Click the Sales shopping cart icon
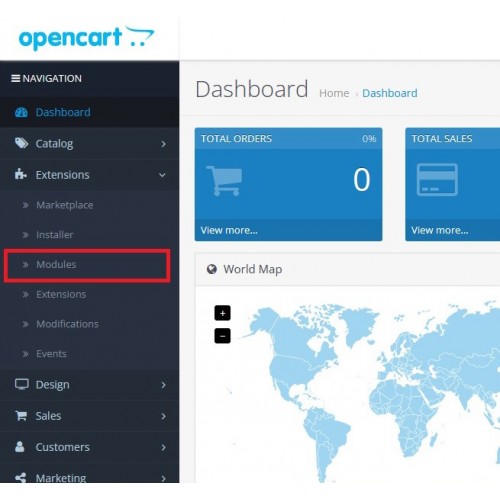This screenshot has width=500, height=500. point(21,416)
